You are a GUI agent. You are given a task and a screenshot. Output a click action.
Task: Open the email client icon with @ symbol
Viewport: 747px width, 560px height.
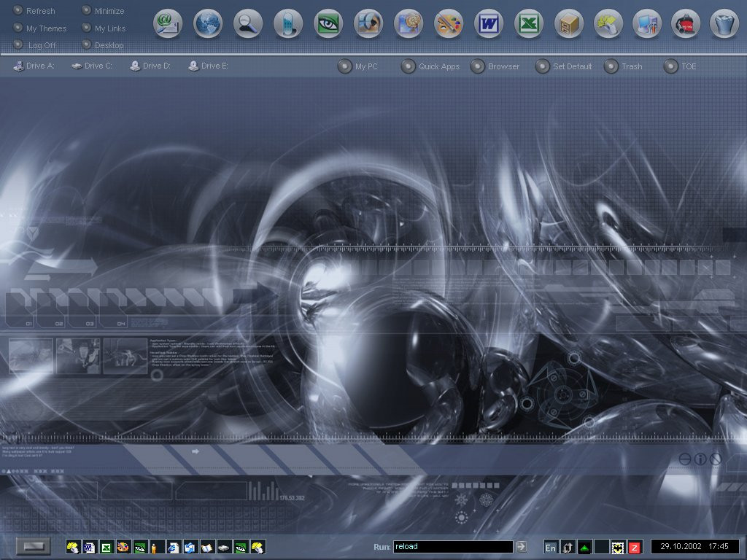(168, 24)
